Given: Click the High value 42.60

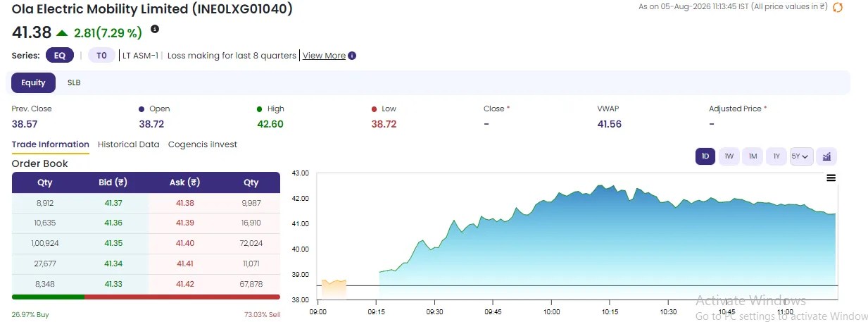Looking at the screenshot, I should [x=270, y=124].
